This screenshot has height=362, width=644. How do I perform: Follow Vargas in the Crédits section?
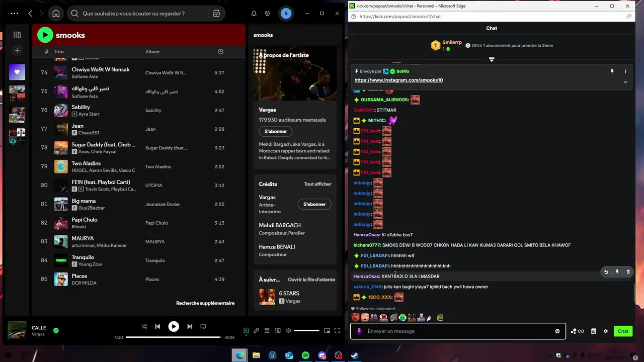coord(314,204)
